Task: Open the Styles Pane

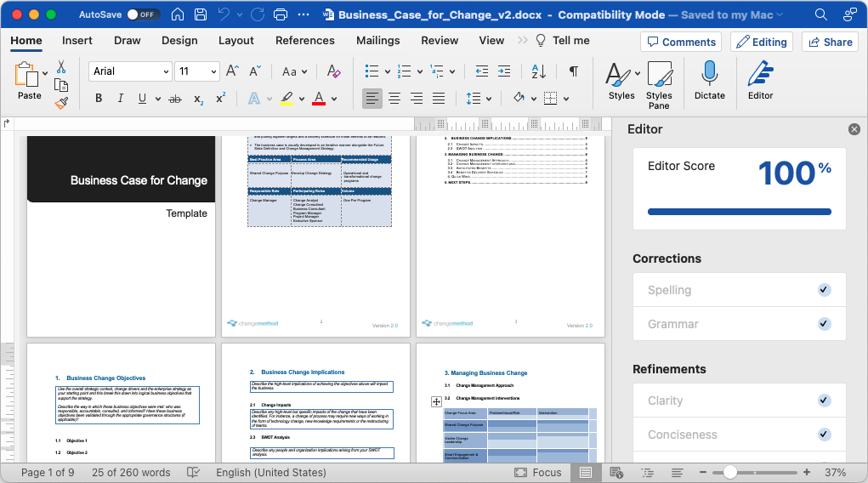Action: point(659,83)
